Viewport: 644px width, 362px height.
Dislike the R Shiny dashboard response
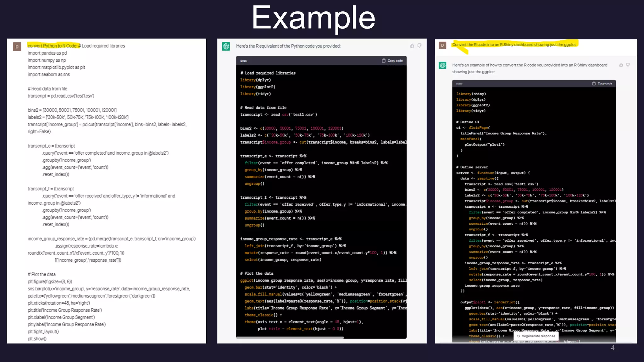click(x=628, y=65)
